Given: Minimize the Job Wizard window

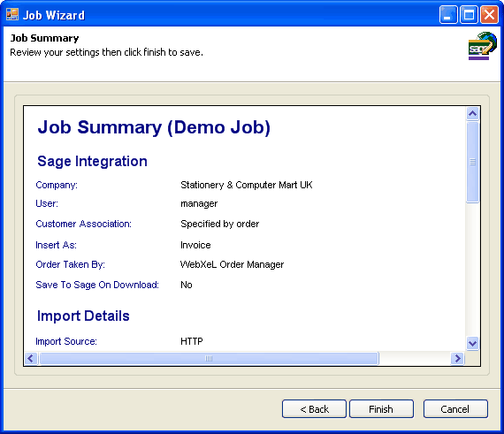Looking at the screenshot, I should (x=448, y=15).
